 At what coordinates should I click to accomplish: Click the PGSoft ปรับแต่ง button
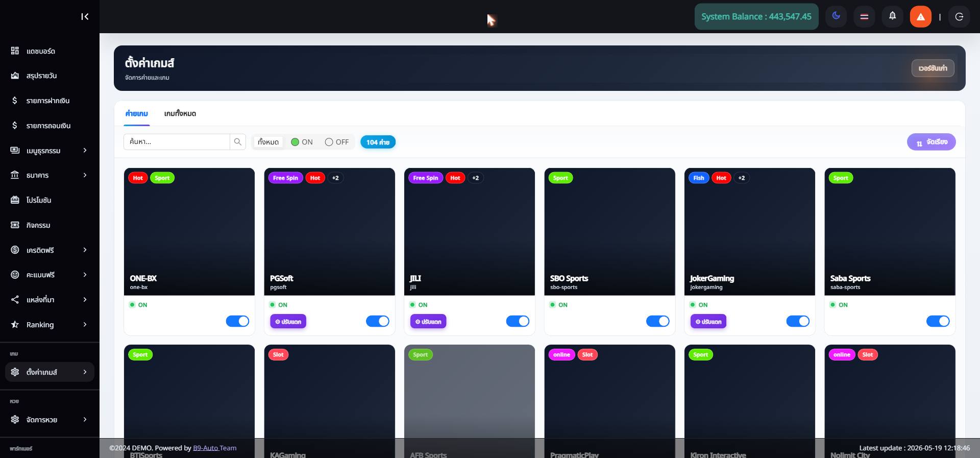tap(288, 322)
